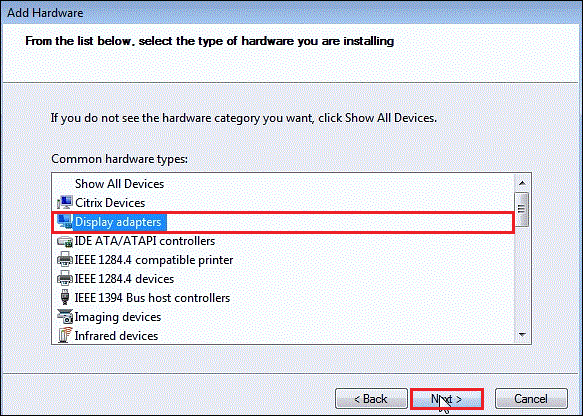
Task: Click the Citrix Devices monitor icon
Action: [65, 203]
